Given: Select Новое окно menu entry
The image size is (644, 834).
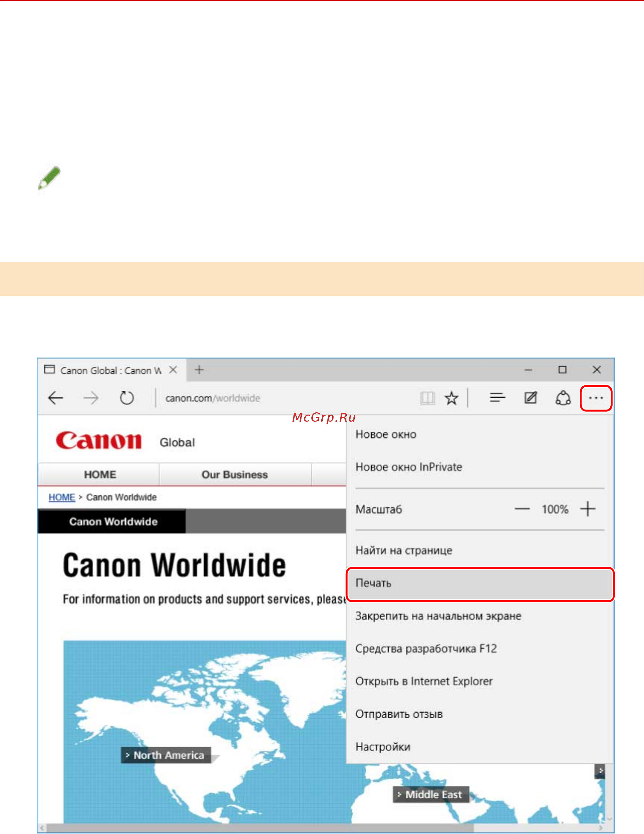Looking at the screenshot, I should coord(480,434).
